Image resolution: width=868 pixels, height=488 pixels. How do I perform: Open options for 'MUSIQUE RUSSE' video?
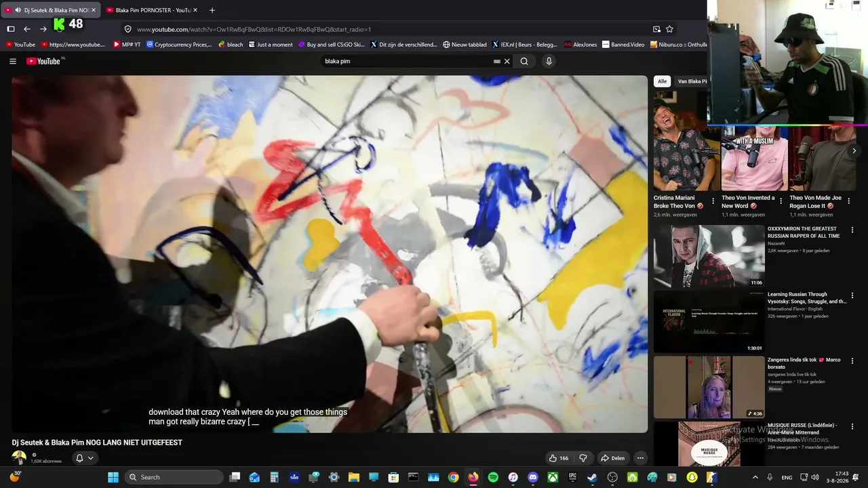pyautogui.click(x=852, y=426)
